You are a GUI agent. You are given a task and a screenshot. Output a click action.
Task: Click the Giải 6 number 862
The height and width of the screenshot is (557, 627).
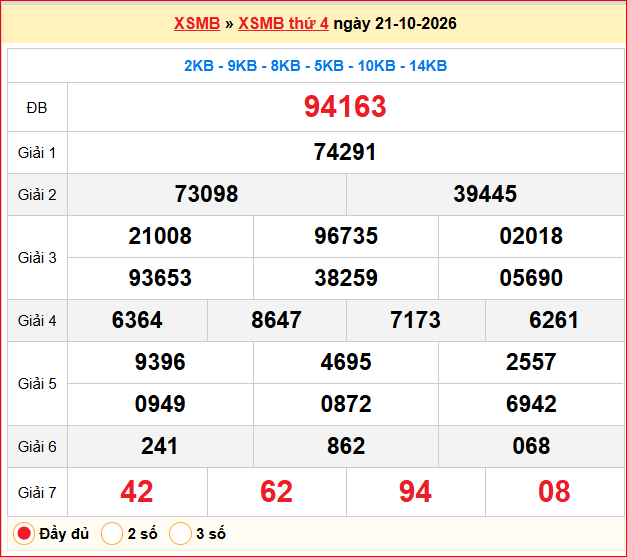coord(346,446)
